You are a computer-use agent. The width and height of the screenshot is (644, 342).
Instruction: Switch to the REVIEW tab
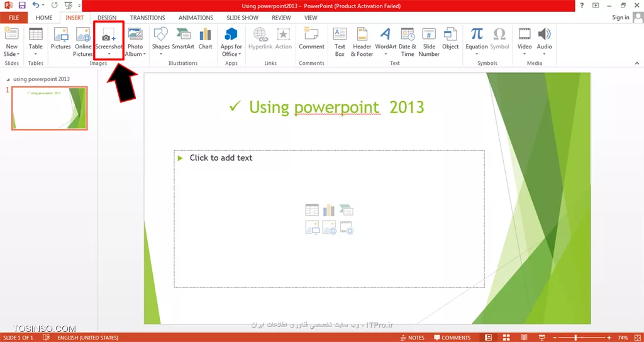[281, 18]
